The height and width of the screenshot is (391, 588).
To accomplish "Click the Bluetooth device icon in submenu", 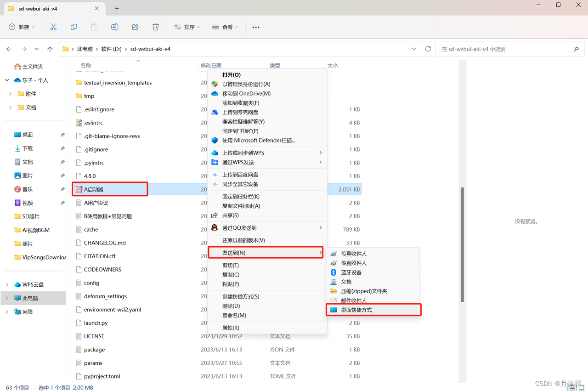I will tap(334, 272).
